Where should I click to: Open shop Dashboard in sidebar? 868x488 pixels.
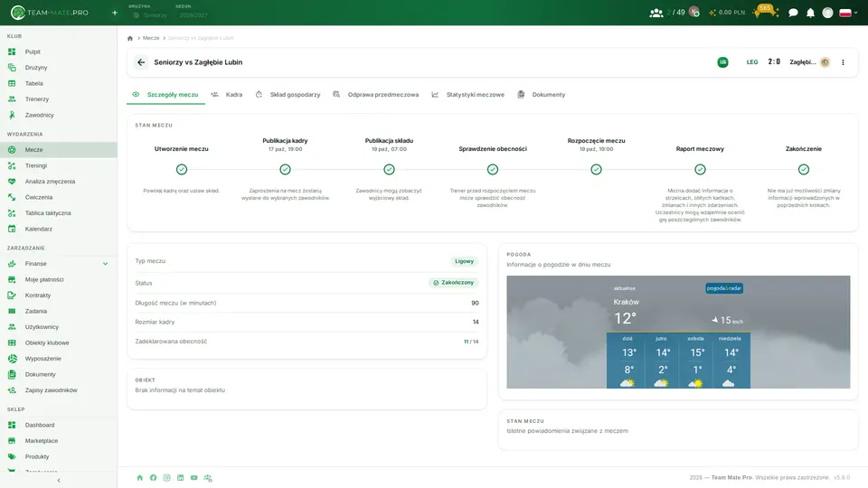58,425
